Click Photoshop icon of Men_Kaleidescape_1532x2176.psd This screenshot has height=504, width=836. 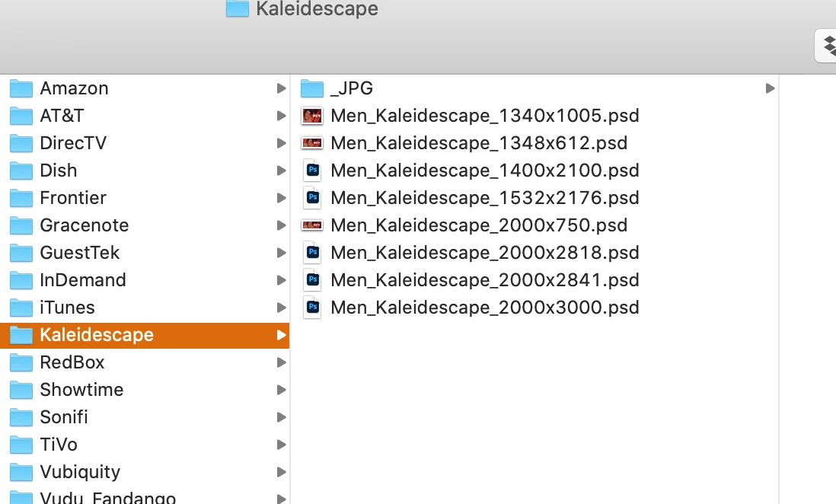pyautogui.click(x=312, y=198)
